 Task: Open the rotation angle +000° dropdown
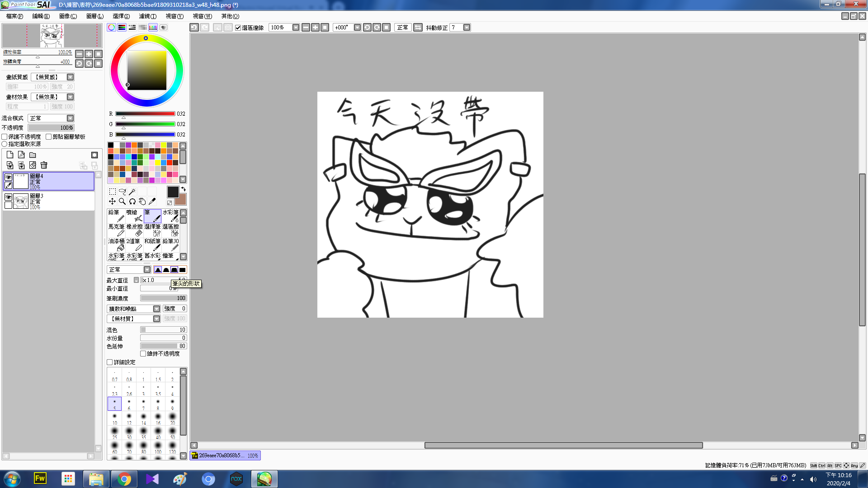(x=357, y=28)
